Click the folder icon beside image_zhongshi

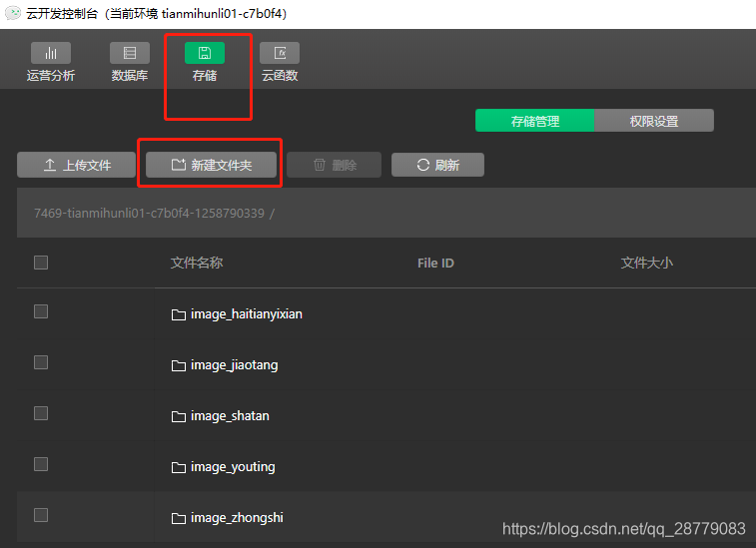[179, 519]
